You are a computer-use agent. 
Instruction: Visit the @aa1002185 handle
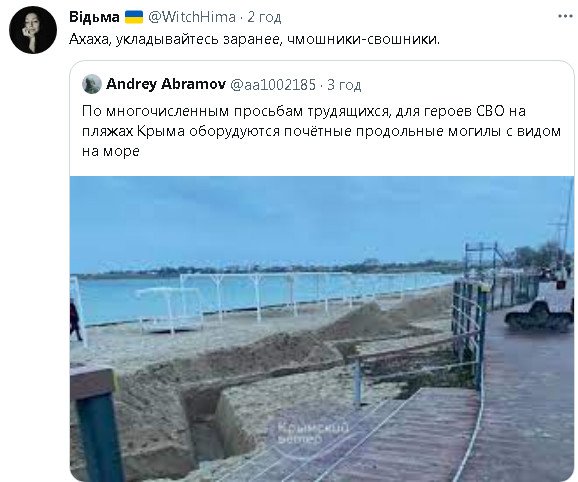(273, 85)
